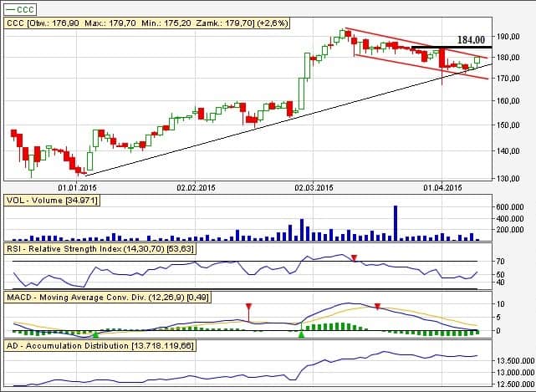Click the VOL - Volume panel title
This screenshot has width=536, height=392.
41,201
